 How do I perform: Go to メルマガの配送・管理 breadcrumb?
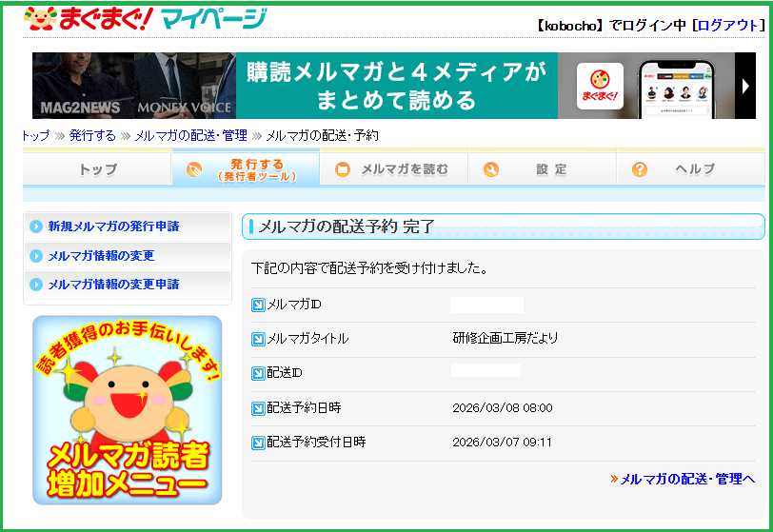[x=190, y=136]
